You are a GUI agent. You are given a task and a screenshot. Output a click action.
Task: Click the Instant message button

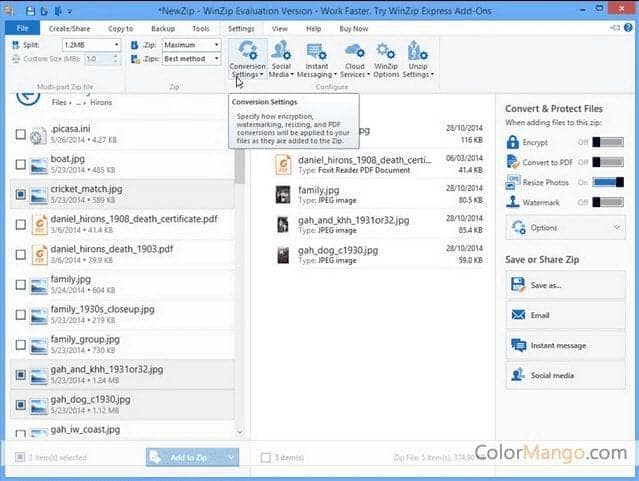[x=565, y=345]
